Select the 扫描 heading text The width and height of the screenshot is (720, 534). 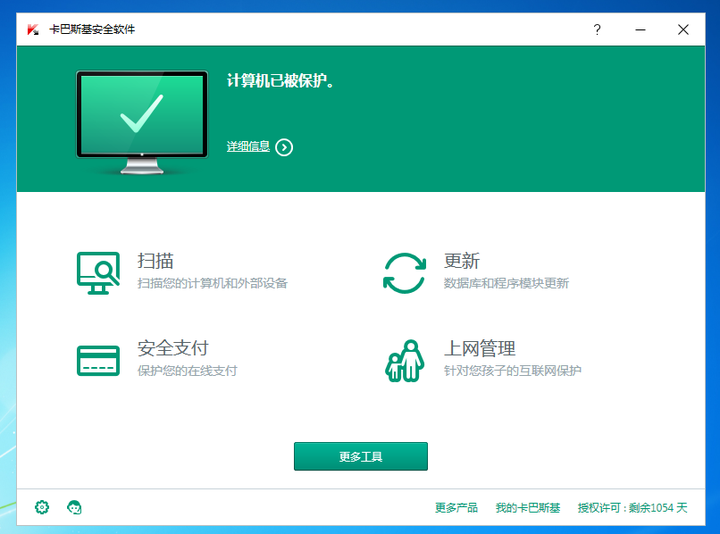[155, 261]
